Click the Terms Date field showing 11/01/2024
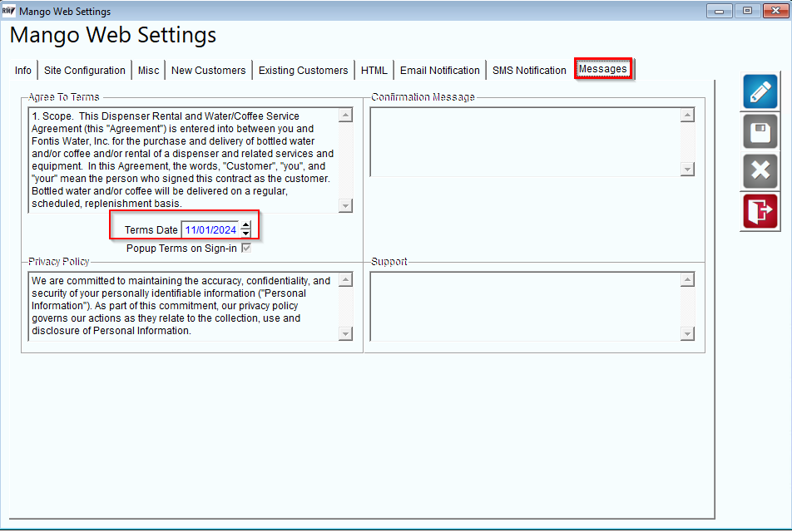The width and height of the screenshot is (792, 532). click(x=210, y=229)
